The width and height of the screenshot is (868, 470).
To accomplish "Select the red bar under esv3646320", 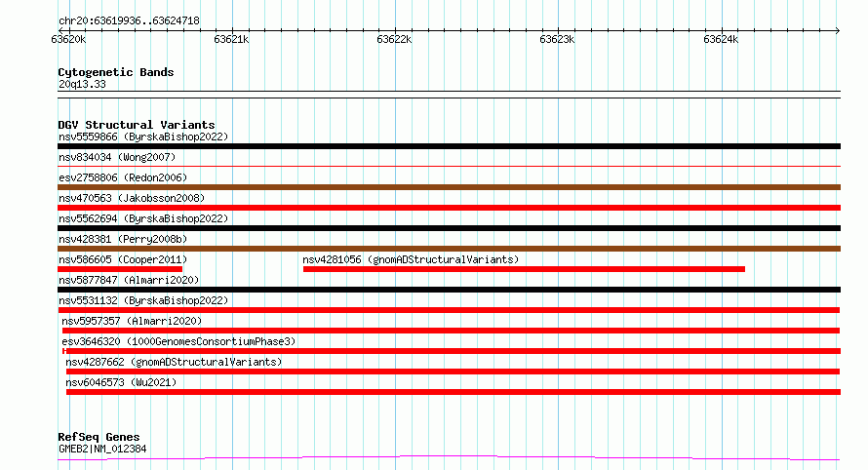I will (x=452, y=351).
